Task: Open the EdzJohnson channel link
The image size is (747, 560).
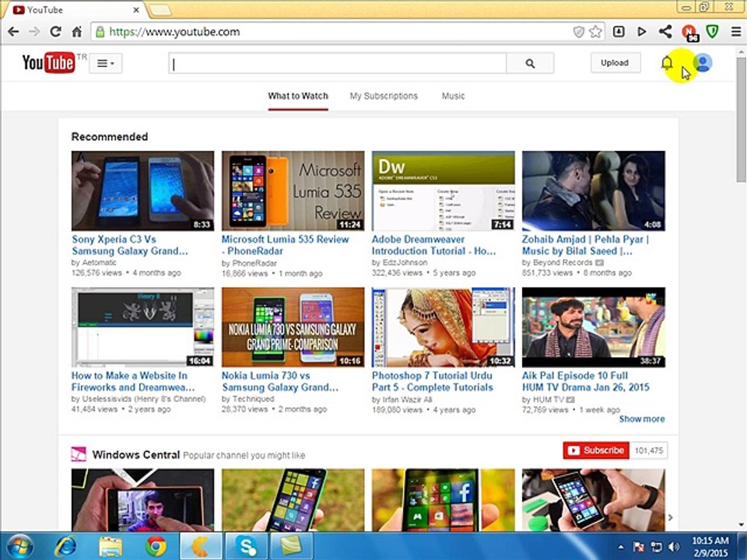Action: point(405,262)
